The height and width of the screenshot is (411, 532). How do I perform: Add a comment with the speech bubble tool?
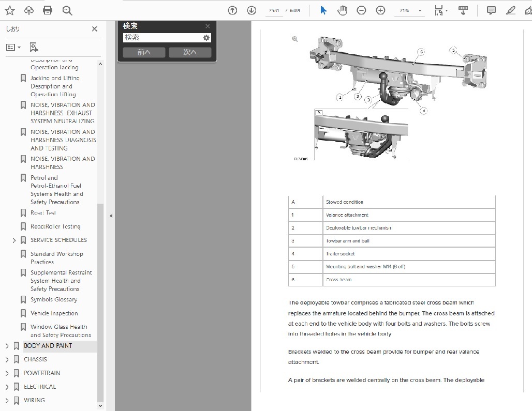point(491,10)
